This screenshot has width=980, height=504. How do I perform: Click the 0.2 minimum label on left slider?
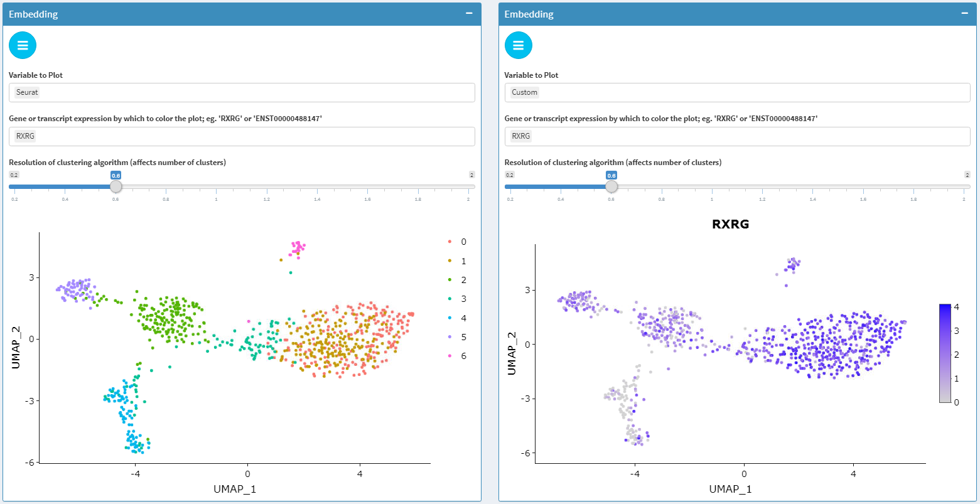click(x=14, y=175)
